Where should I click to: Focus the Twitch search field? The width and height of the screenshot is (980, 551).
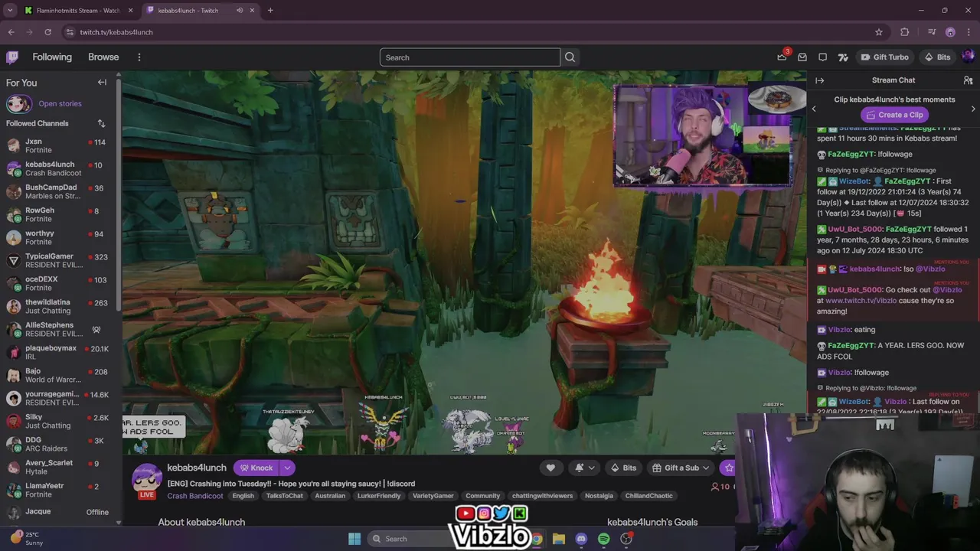pyautogui.click(x=469, y=57)
